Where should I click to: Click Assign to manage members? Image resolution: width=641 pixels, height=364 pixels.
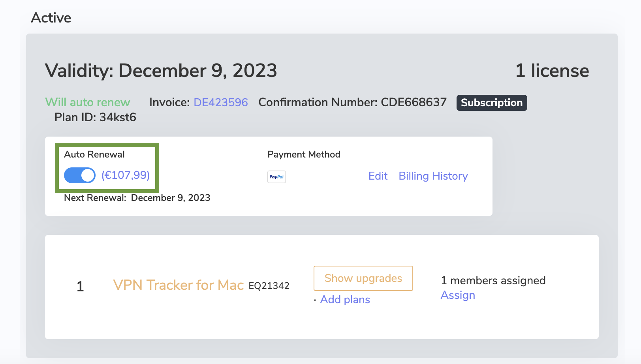(x=458, y=295)
